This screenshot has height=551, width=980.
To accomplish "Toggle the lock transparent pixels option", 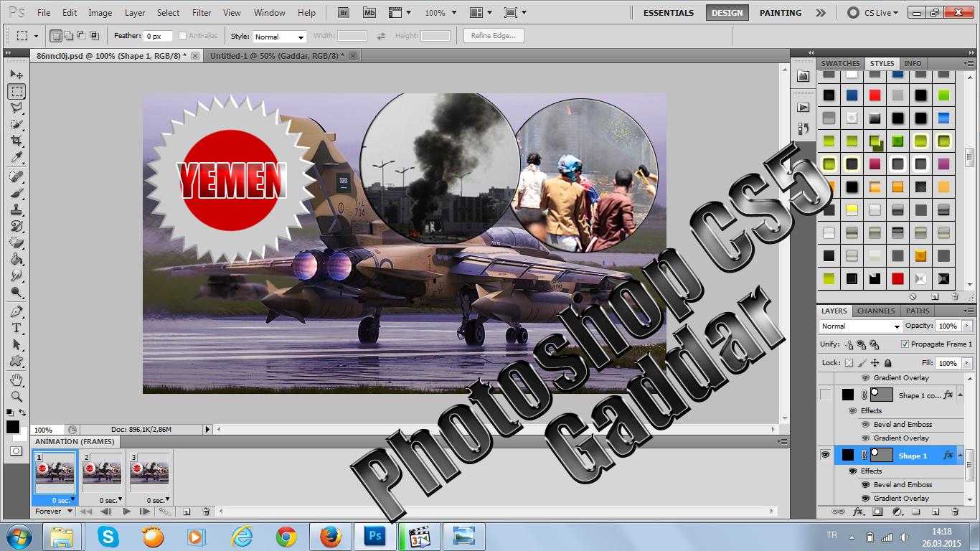I will 849,363.
